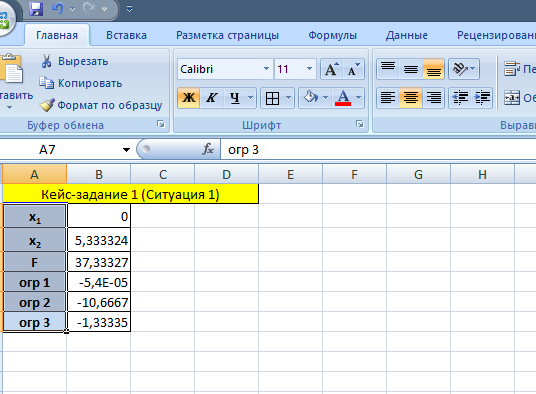536x394 pixels.
Task: Click the Decrease Indent icon
Action: [460, 98]
